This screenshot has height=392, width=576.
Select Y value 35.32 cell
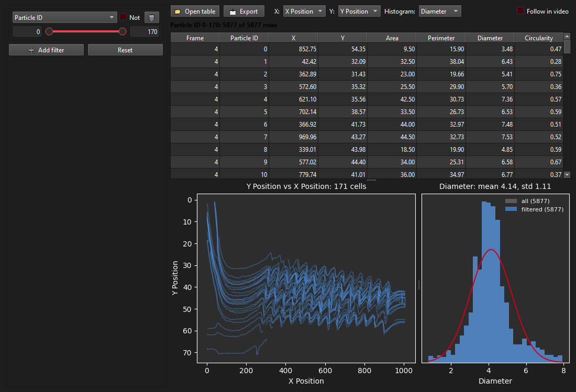343,87
